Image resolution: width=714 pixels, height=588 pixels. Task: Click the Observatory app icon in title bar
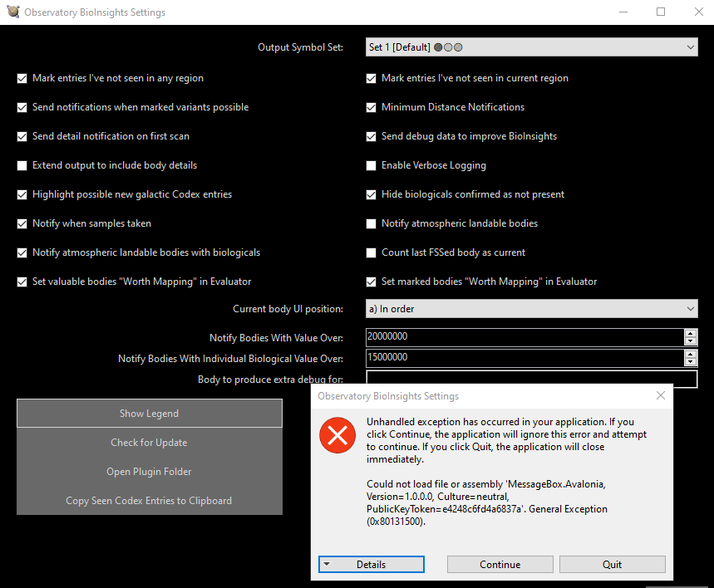[x=13, y=12]
